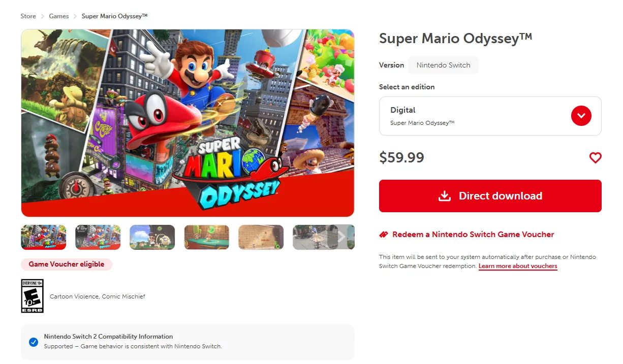Image resolution: width=623 pixels, height=364 pixels.
Task: Click blue checkmark icon for Switch 2 compatibility
Action: click(34, 342)
